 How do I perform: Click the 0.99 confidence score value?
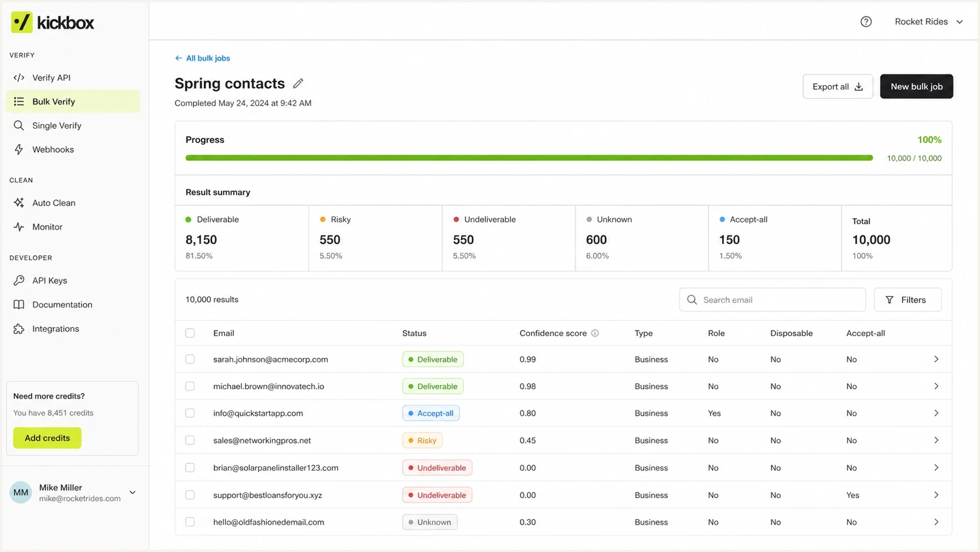click(528, 359)
